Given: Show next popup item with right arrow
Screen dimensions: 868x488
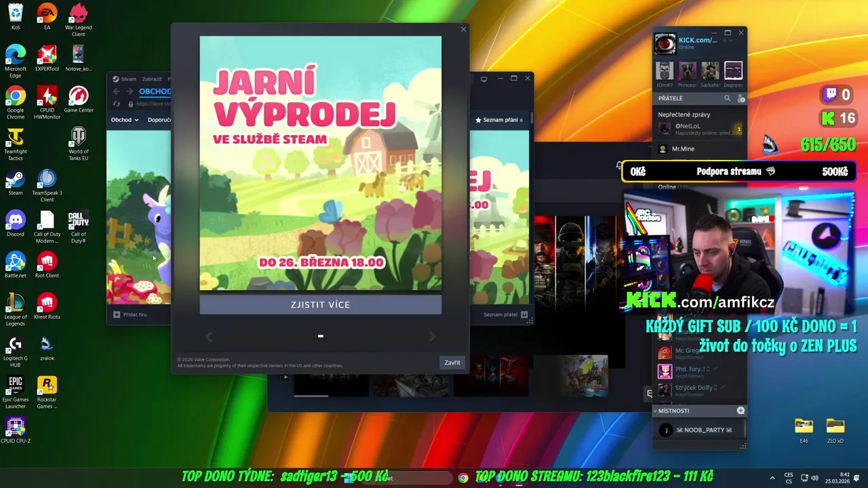Looking at the screenshot, I should (x=432, y=336).
